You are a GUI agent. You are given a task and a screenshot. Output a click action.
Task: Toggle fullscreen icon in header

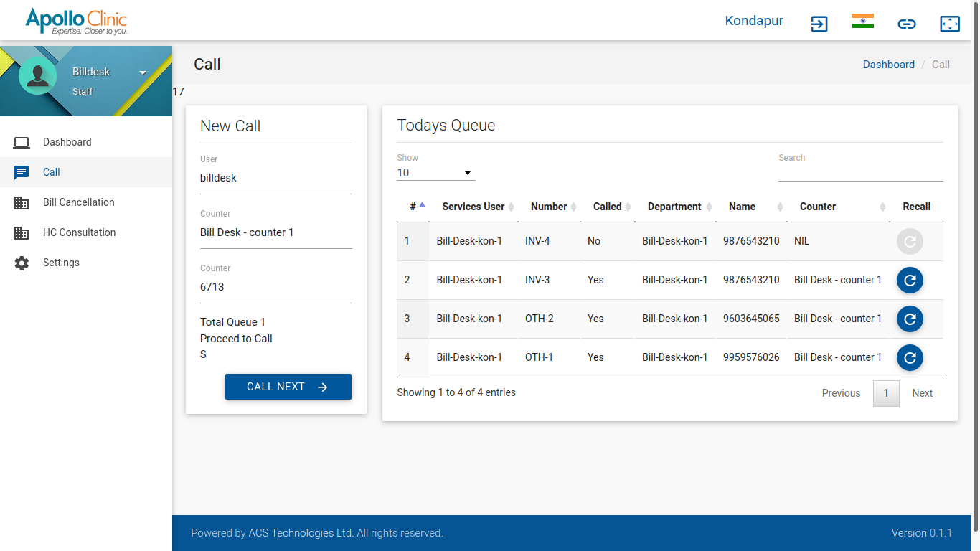point(950,24)
